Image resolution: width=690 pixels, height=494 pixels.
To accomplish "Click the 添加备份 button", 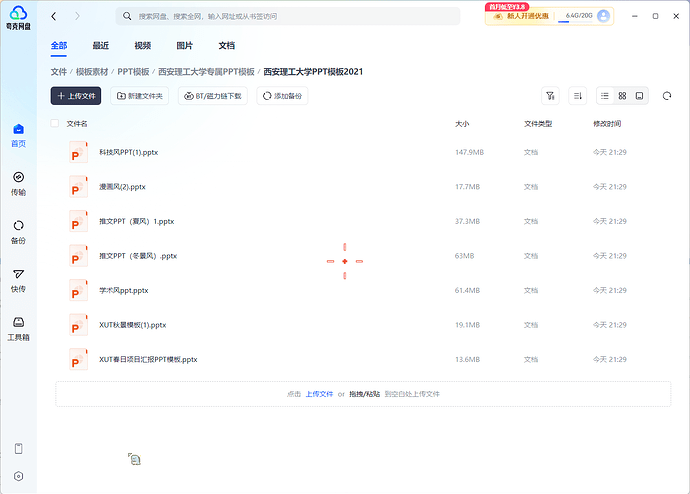I will (x=282, y=96).
